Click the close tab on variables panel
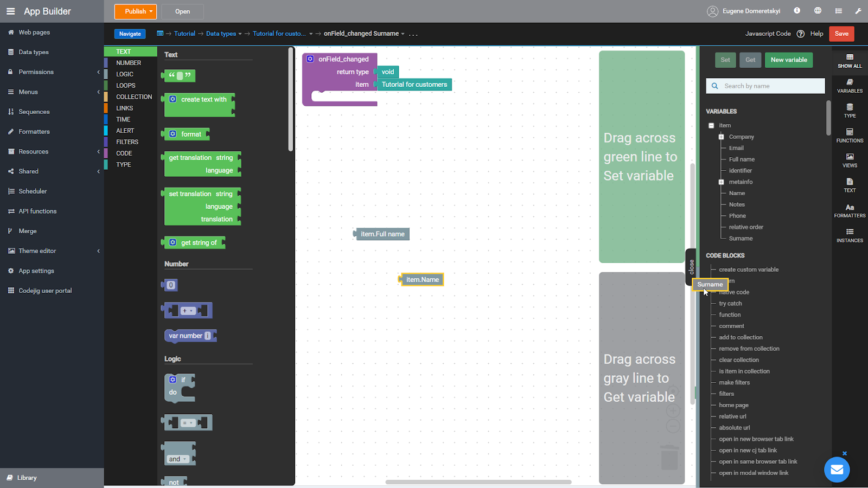Image resolution: width=868 pixels, height=488 pixels. pyautogui.click(x=691, y=266)
